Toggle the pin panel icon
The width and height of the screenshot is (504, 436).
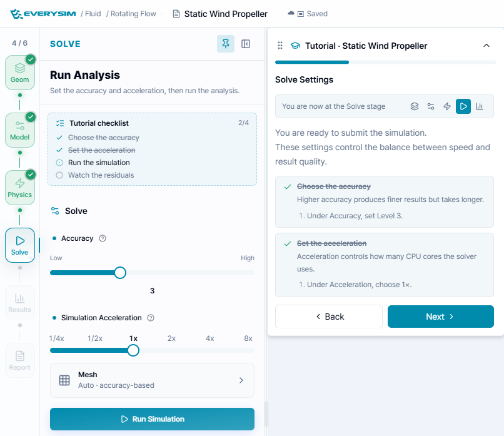(x=226, y=44)
